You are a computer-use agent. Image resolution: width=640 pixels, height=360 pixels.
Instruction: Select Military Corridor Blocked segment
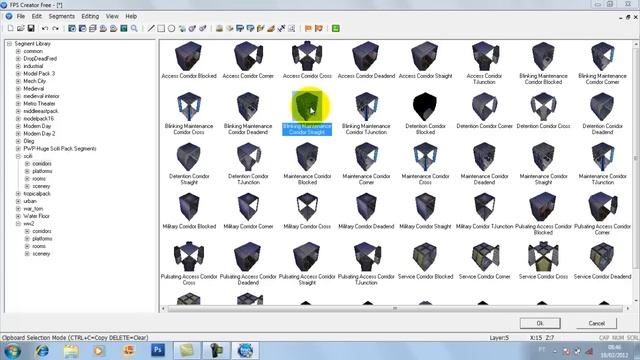point(189,211)
